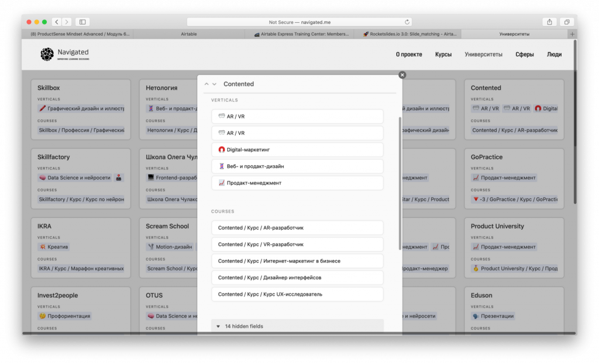Open course Курс UX-исследователь
The height and width of the screenshot is (364, 599).
(297, 294)
